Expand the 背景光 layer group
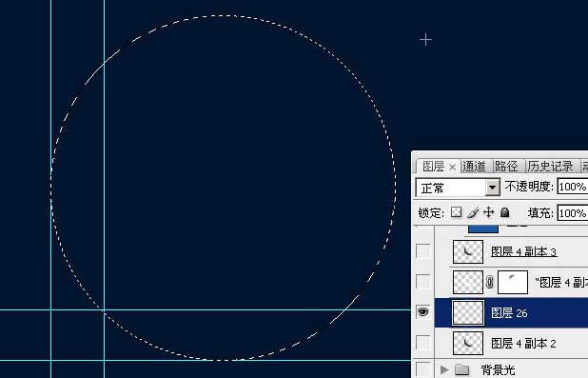Screen dimensions: 588x378 (444, 369)
